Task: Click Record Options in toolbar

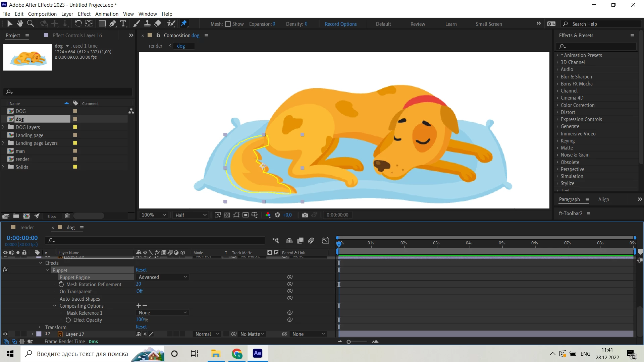Action: click(340, 24)
